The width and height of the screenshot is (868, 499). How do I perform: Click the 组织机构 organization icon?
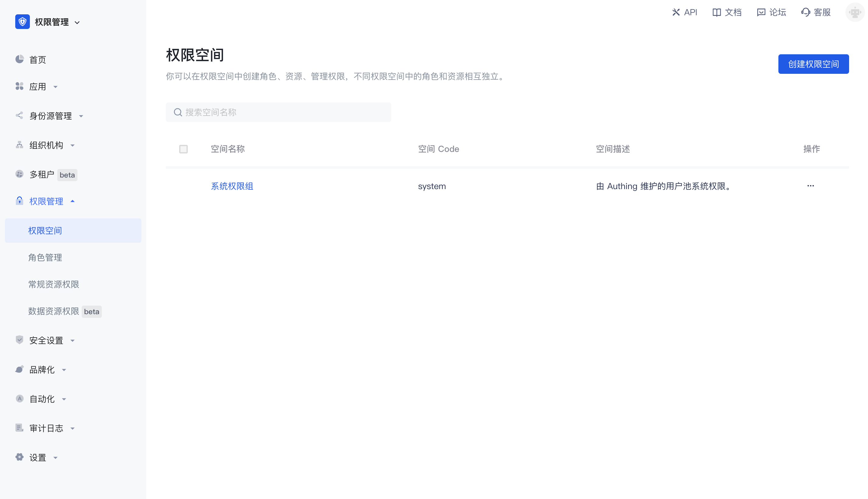[20, 145]
